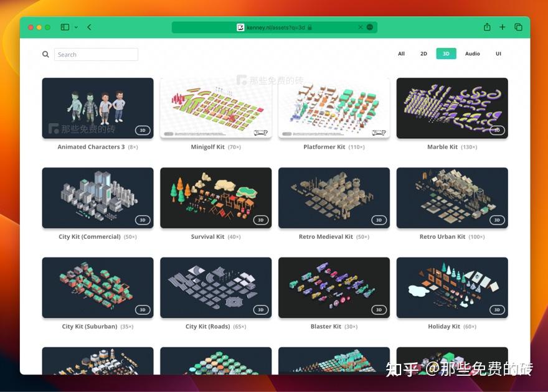
Task: Open Marble Kit thumbnail
Action: (452, 108)
